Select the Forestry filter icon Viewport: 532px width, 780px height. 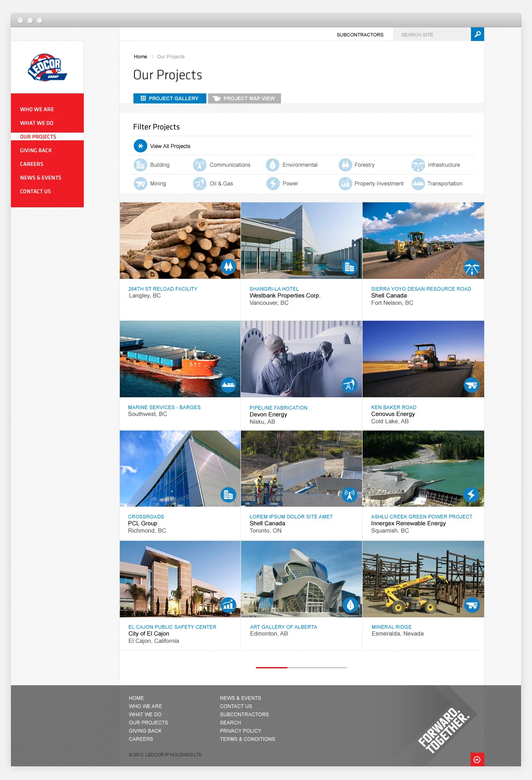coord(345,165)
